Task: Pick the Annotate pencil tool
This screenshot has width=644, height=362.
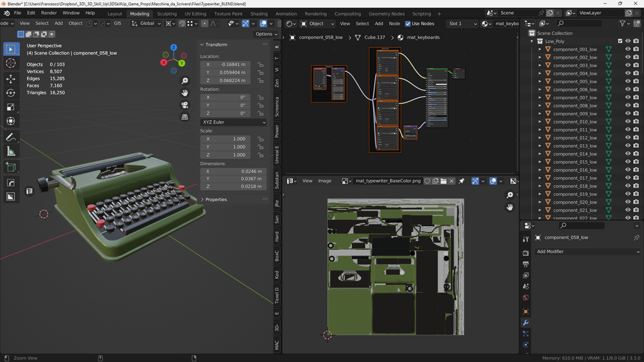Action: pos(11,137)
